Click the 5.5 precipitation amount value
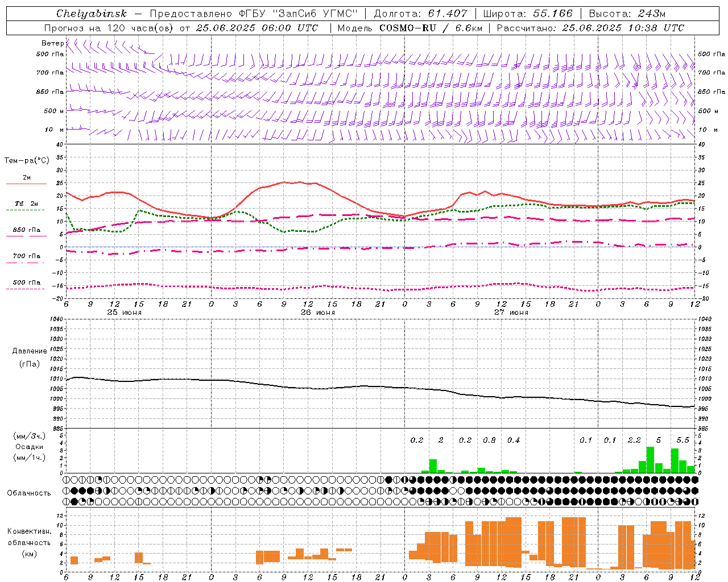 683,440
